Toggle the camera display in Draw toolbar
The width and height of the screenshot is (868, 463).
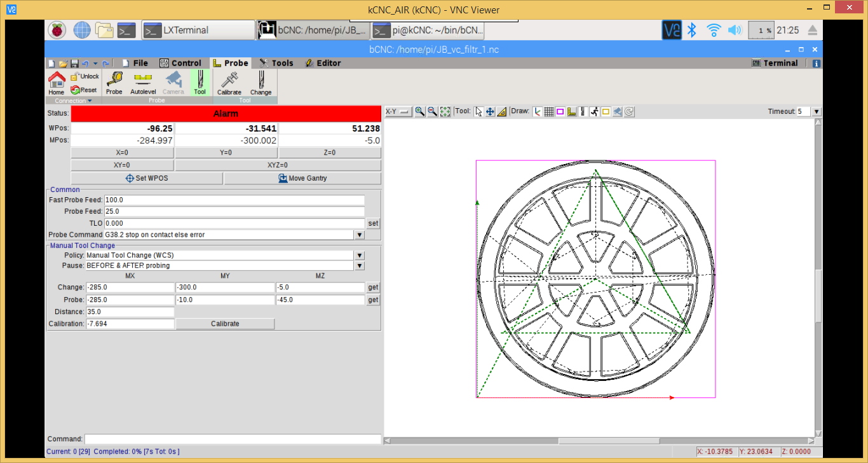click(618, 111)
